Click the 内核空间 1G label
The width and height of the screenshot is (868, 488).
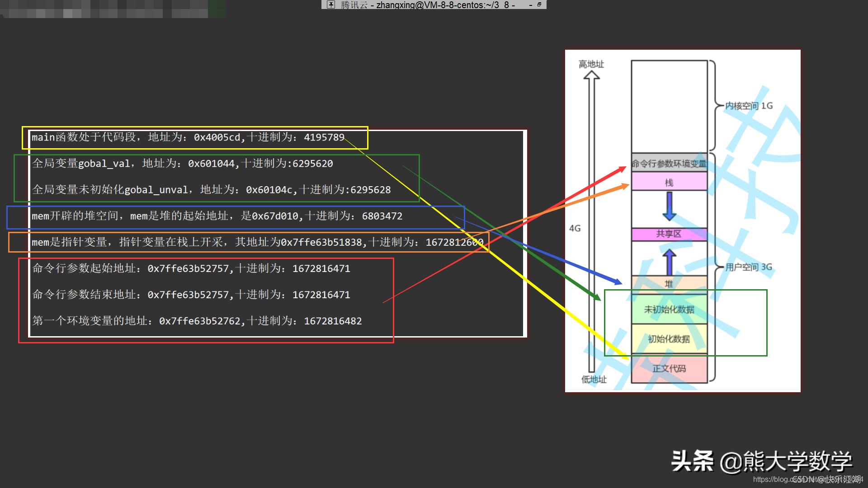click(749, 106)
